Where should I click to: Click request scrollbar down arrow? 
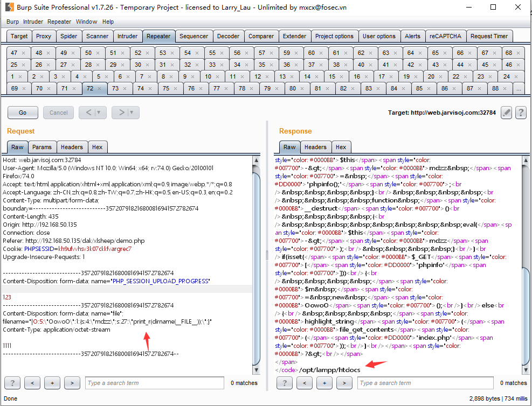click(257, 370)
